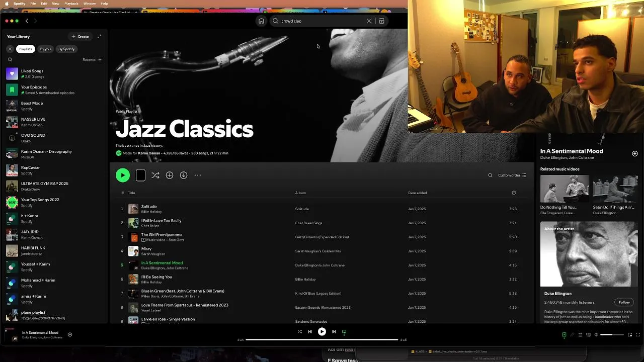
Task: Show lyrics with the microphone icon
Action: pyautogui.click(x=572, y=335)
